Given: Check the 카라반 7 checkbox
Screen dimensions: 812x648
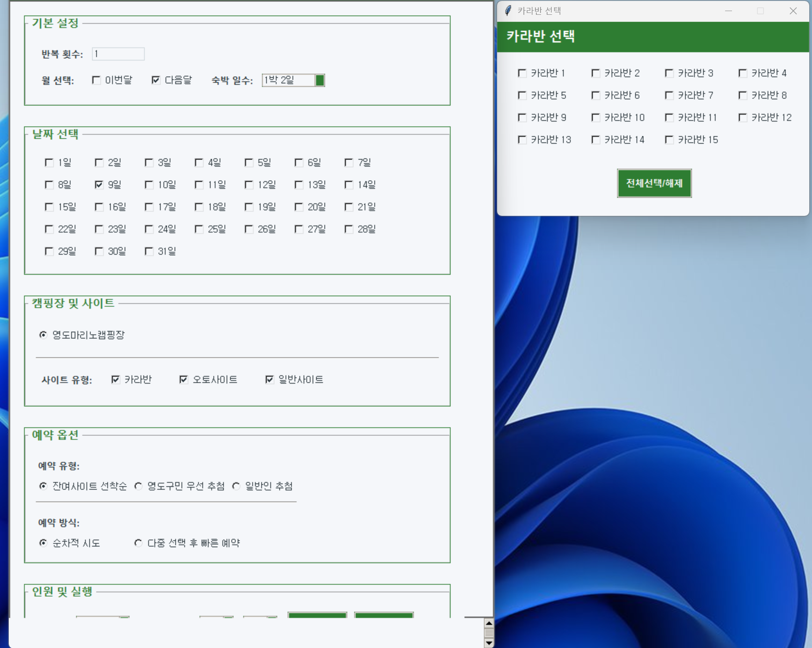Looking at the screenshot, I should [x=669, y=95].
